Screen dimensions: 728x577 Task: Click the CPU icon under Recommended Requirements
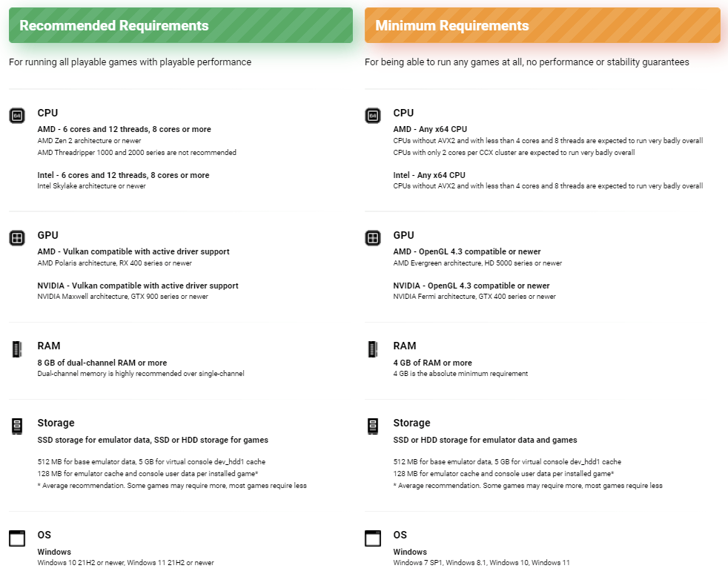tap(16, 116)
